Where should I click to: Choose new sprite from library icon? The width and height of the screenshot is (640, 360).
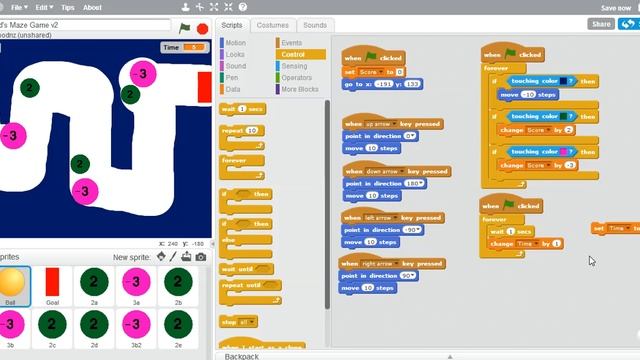[161, 257]
